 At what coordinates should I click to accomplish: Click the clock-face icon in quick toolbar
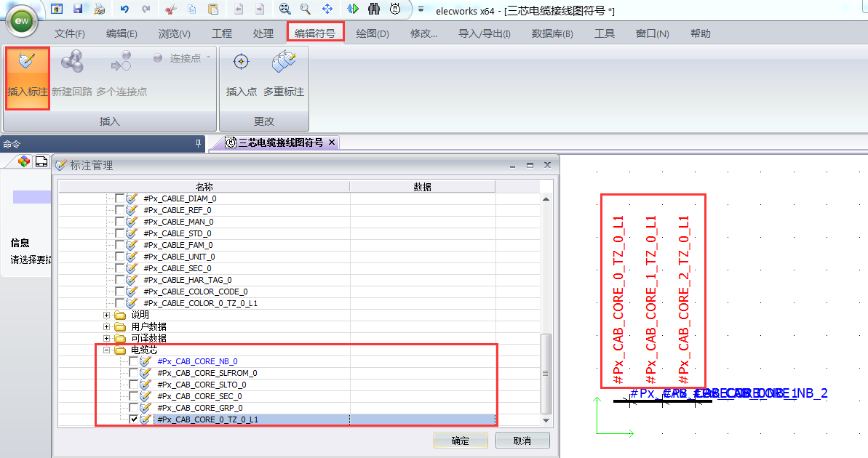click(394, 9)
